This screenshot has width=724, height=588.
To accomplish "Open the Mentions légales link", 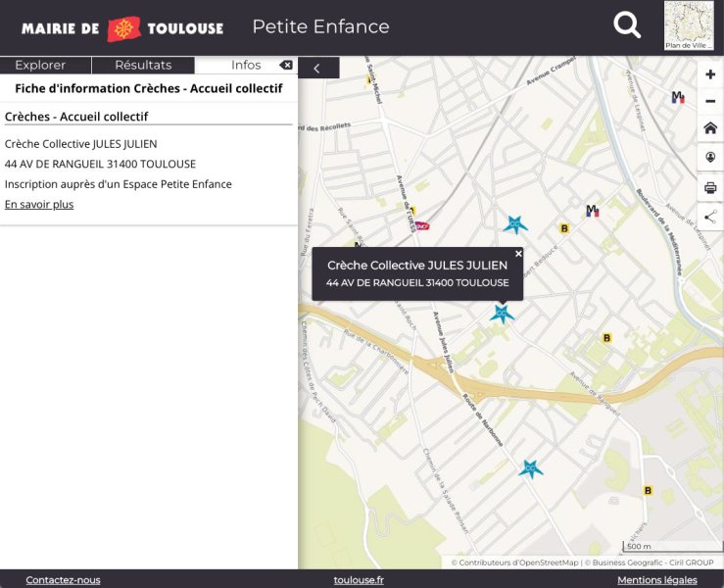I will click(656, 580).
